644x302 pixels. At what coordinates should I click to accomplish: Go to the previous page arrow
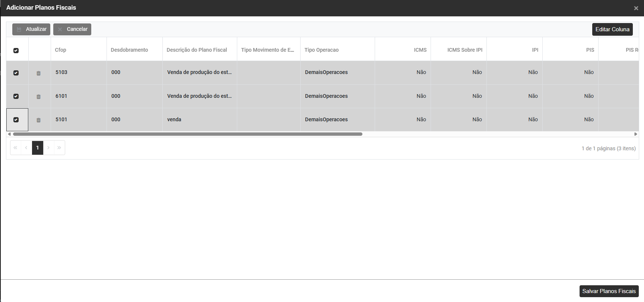(x=26, y=148)
